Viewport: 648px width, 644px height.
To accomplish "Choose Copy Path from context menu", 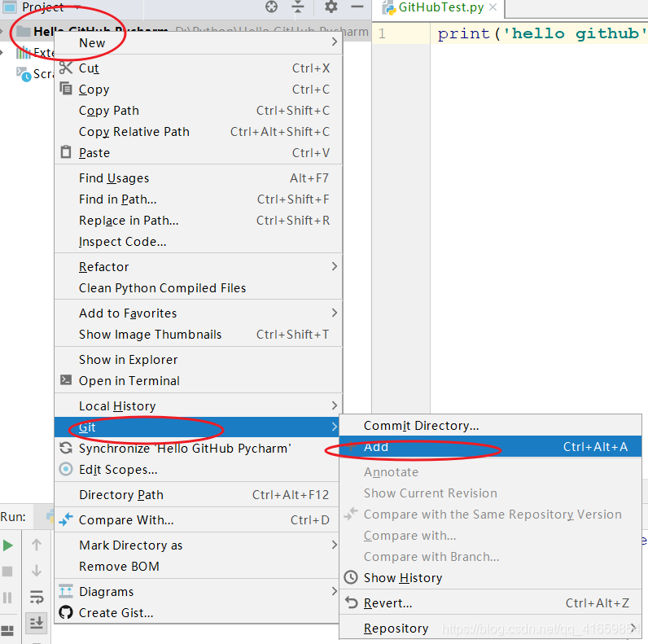I will click(x=199, y=111).
